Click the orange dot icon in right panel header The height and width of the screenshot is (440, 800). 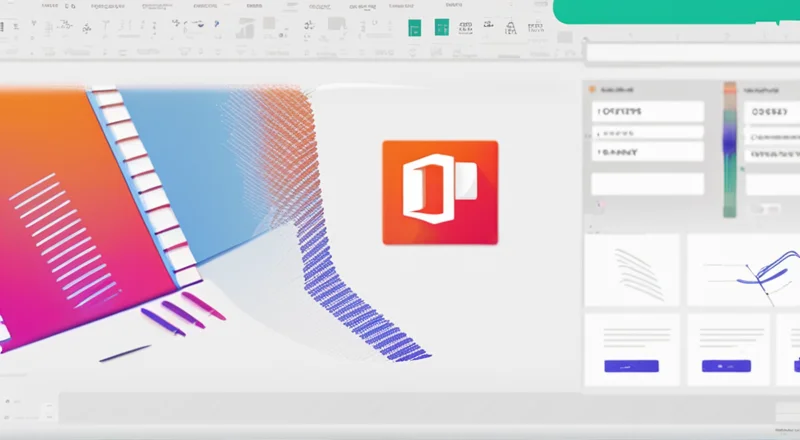coord(593,88)
